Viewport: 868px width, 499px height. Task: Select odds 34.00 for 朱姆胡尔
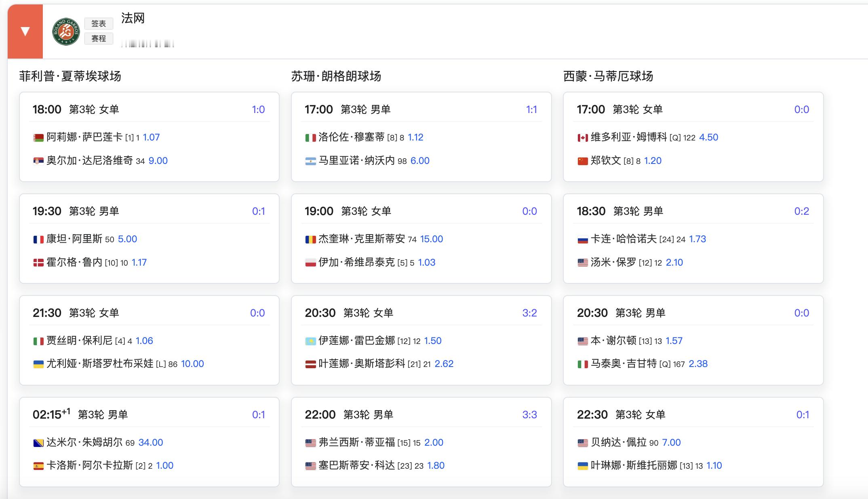(151, 442)
